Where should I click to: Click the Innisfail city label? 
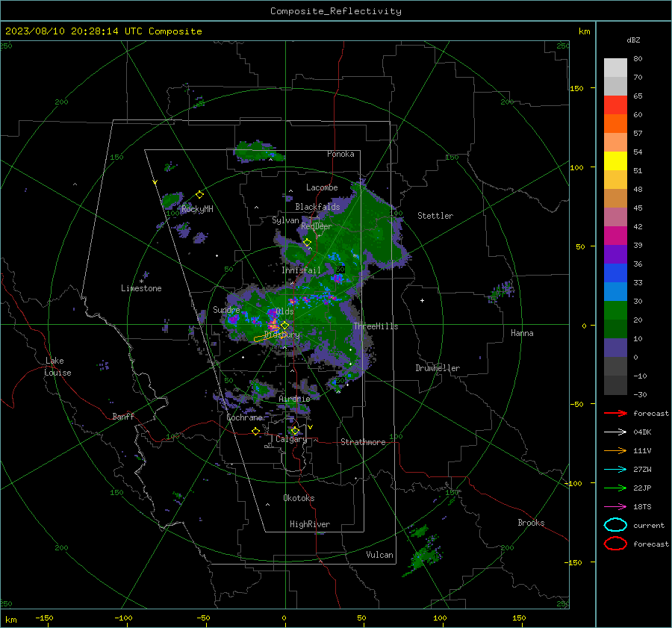[x=301, y=270]
